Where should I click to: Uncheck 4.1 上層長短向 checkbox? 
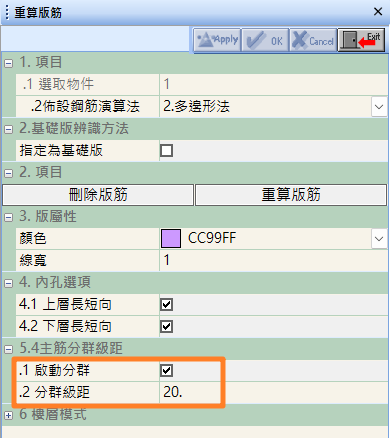tap(166, 305)
